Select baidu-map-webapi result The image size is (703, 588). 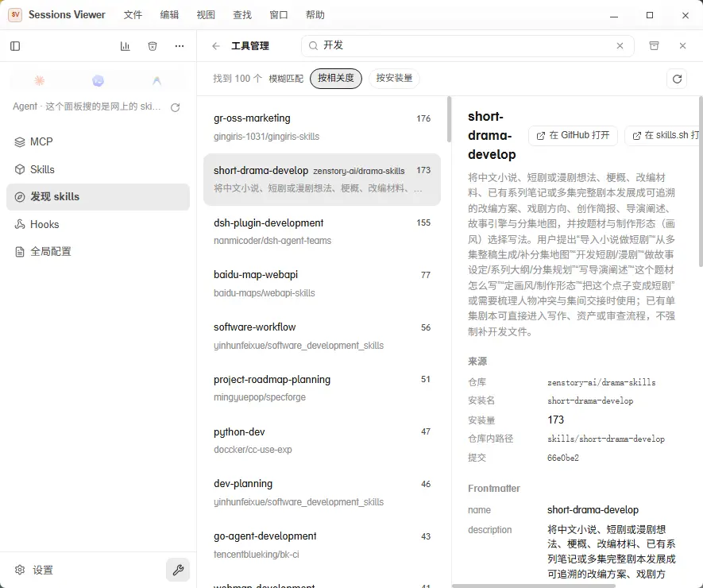322,284
